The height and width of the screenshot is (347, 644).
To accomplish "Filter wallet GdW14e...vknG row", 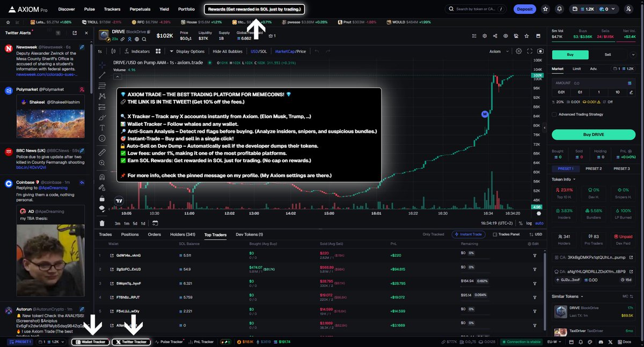I will point(535,255).
